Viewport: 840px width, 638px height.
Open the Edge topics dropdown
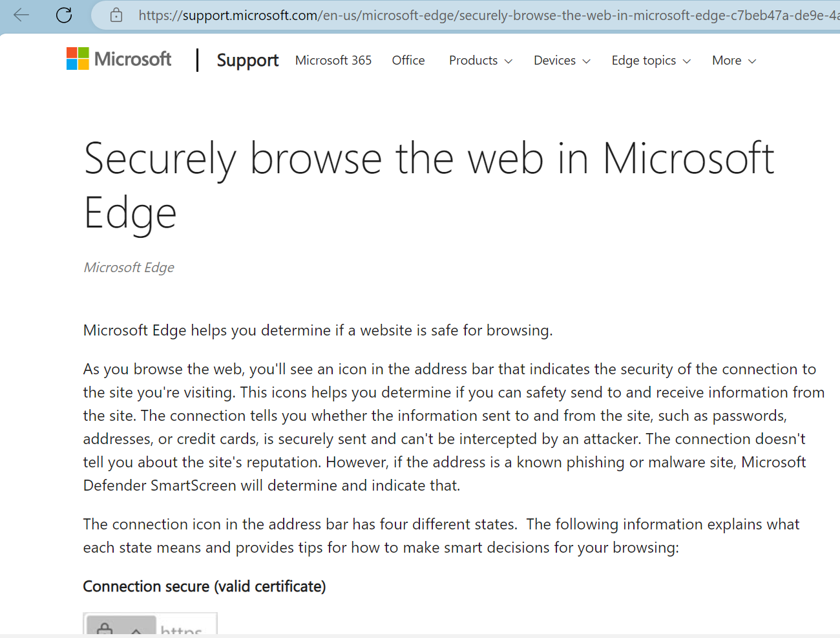click(651, 61)
